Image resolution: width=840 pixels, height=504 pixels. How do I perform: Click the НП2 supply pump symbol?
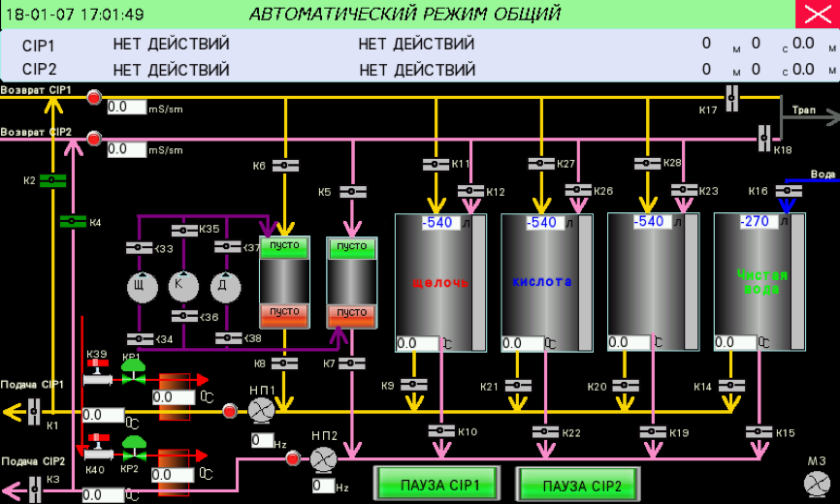tap(323, 459)
